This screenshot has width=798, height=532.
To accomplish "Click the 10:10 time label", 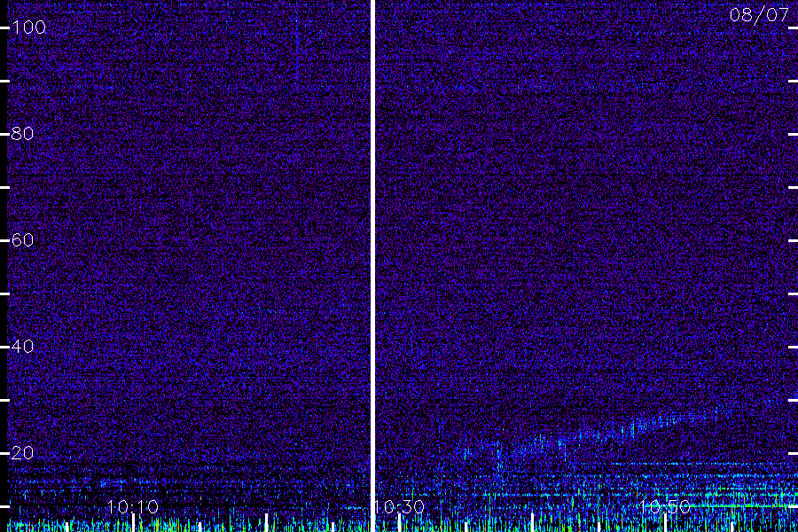I will [x=133, y=506].
